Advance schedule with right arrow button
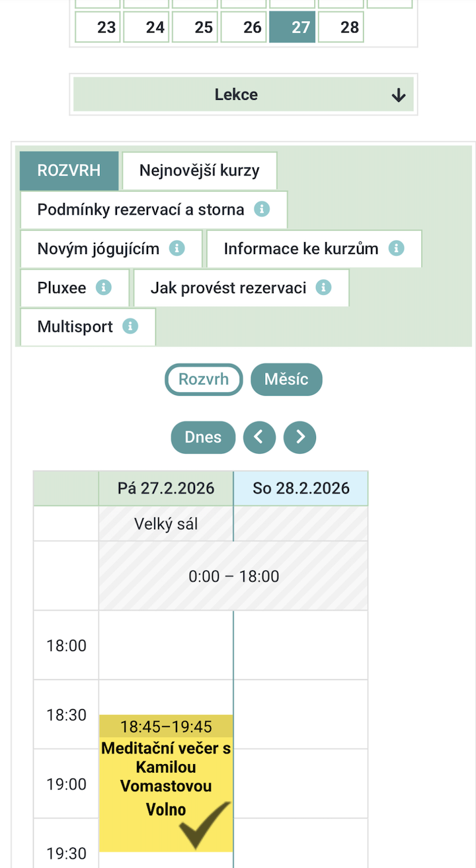This screenshot has width=476, height=868. tap(300, 437)
